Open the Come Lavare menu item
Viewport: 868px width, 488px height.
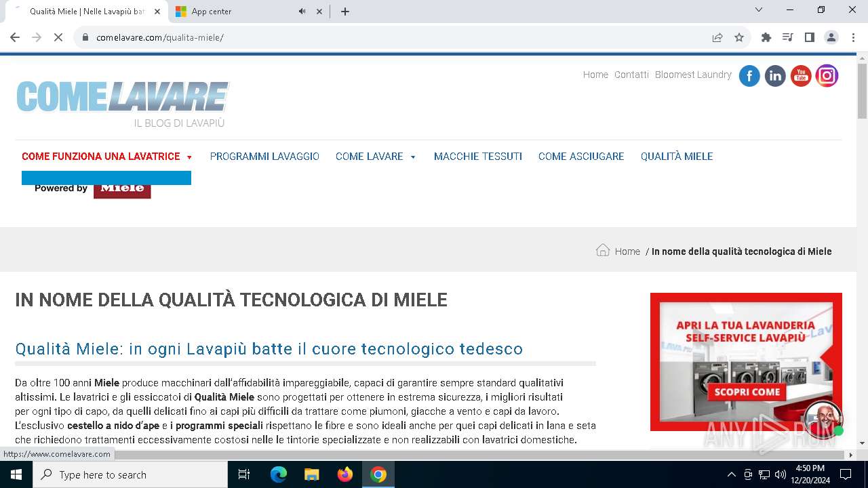point(370,157)
